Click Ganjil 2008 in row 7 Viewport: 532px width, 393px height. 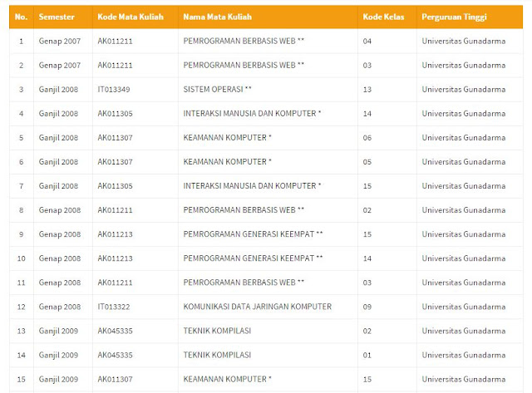[x=58, y=186]
